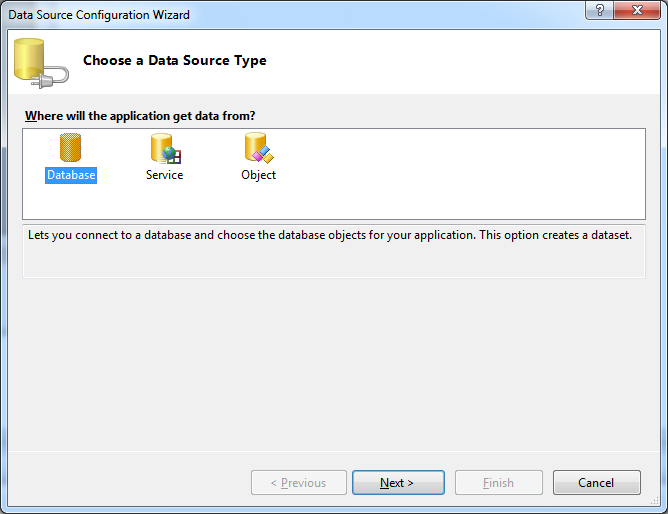The height and width of the screenshot is (514, 668).
Task: Click the Next button
Action: 398,482
